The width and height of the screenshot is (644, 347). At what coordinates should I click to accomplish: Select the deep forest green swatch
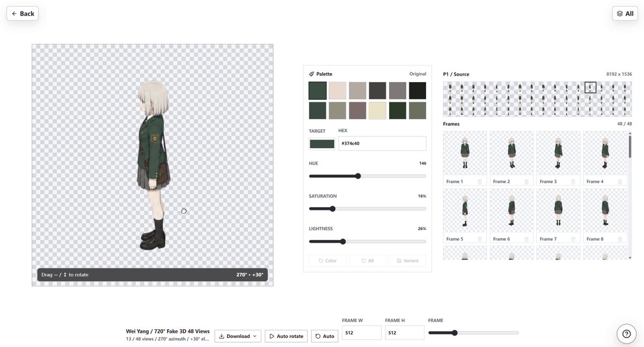click(x=398, y=111)
